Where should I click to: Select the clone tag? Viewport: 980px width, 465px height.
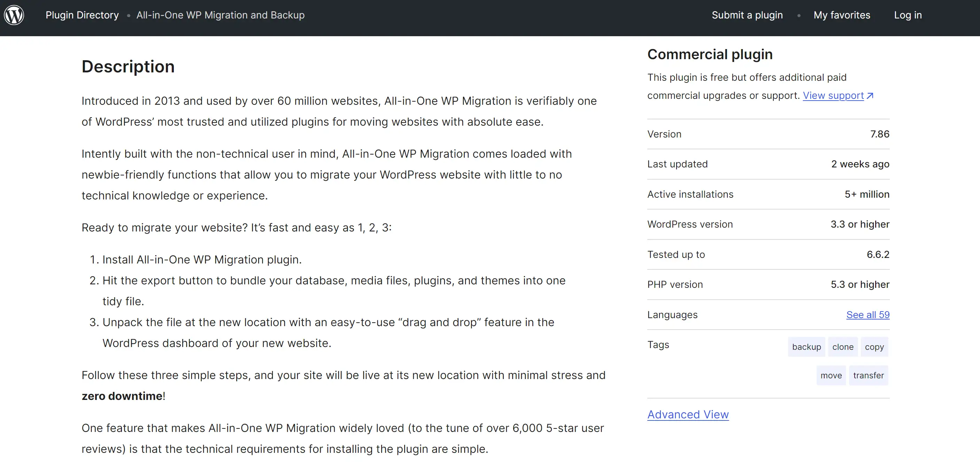tap(843, 347)
